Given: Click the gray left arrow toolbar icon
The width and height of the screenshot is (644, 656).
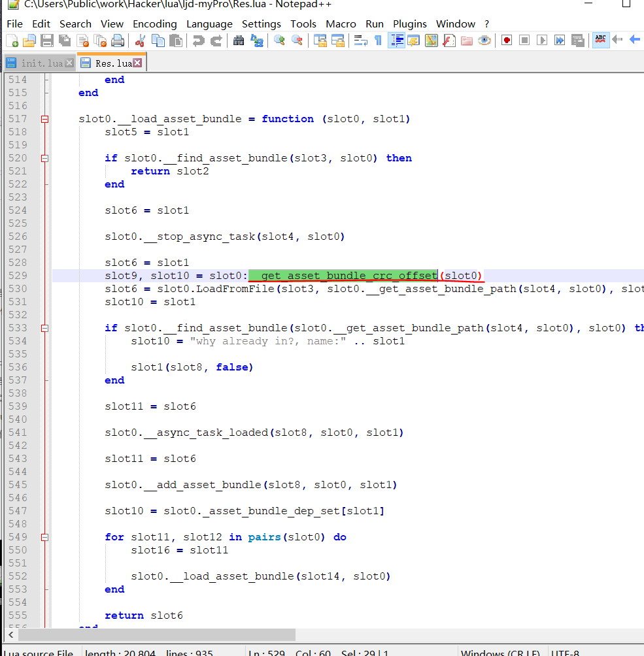Looking at the screenshot, I should click(x=617, y=40).
